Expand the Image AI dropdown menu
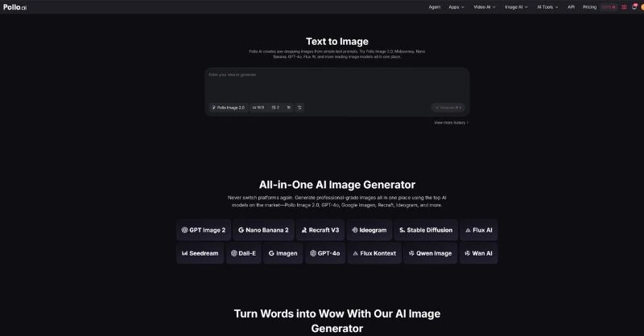Screen dimensions: 644x336 (x=516, y=7)
